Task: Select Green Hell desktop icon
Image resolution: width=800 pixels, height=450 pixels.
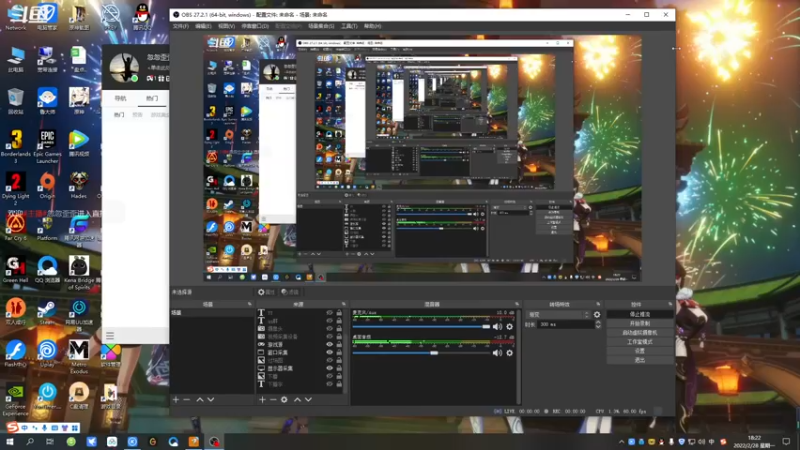Action: [15, 270]
